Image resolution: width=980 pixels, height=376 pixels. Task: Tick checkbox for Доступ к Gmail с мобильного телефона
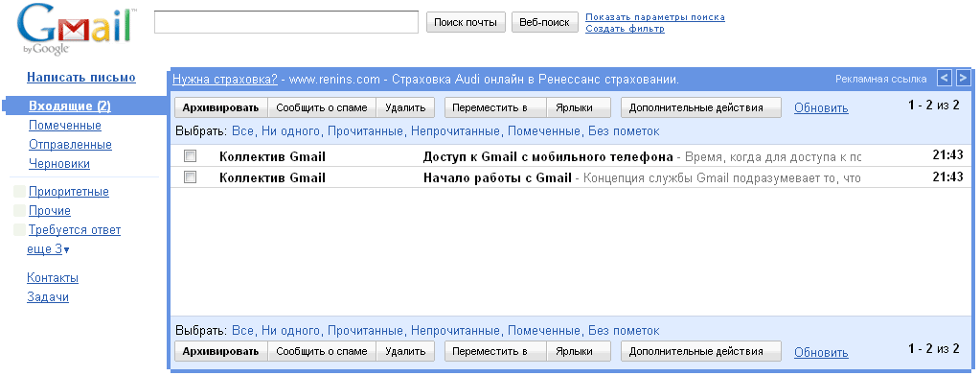(190, 155)
